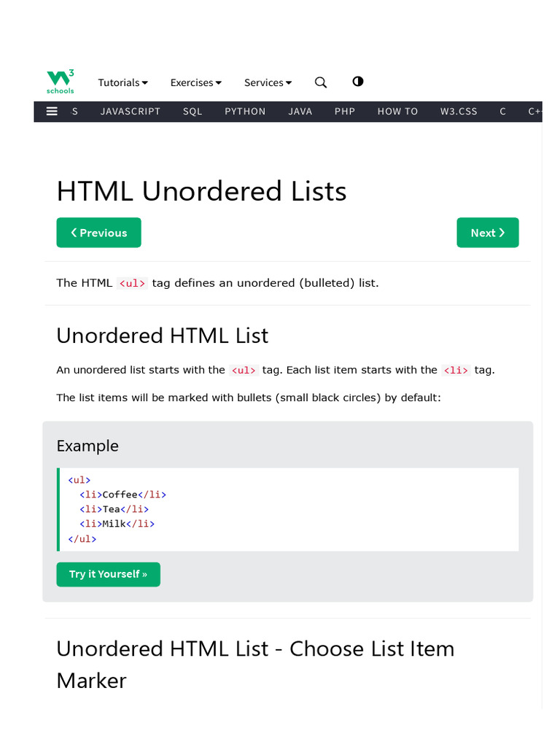Select SQL in the topic bar
Viewport: 560px width, 747px height.
pyautogui.click(x=192, y=112)
